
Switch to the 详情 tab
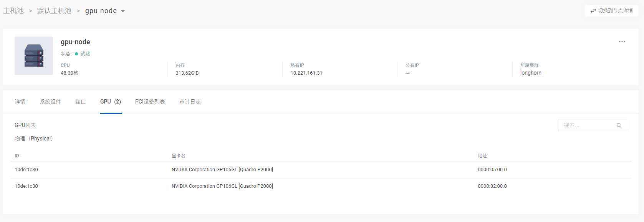coord(20,102)
